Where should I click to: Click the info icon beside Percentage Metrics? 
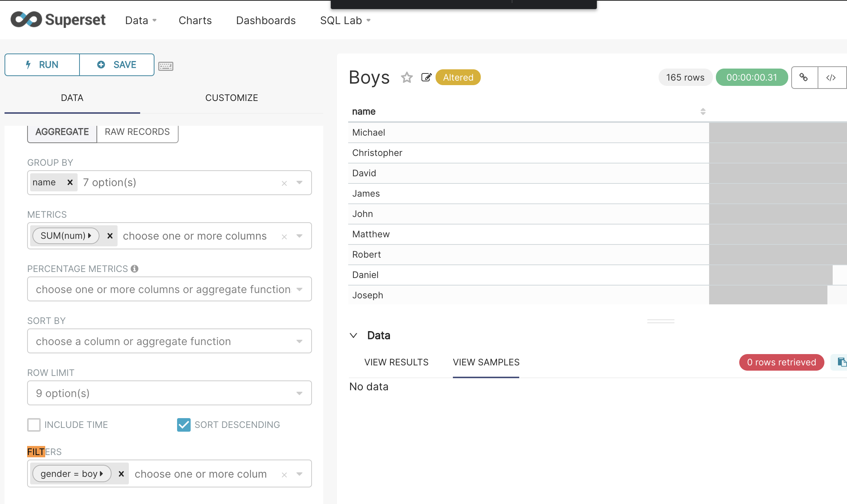click(x=135, y=269)
